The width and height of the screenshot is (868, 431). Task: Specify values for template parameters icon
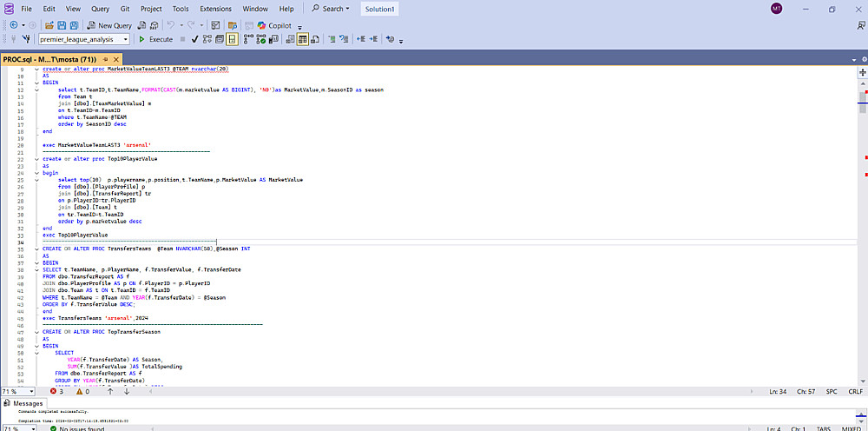pyautogui.click(x=391, y=39)
